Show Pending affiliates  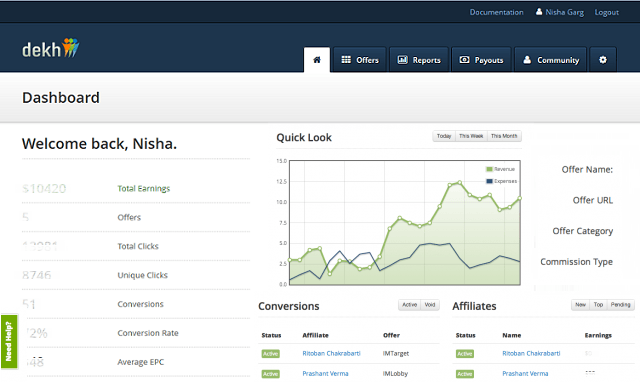pos(620,304)
